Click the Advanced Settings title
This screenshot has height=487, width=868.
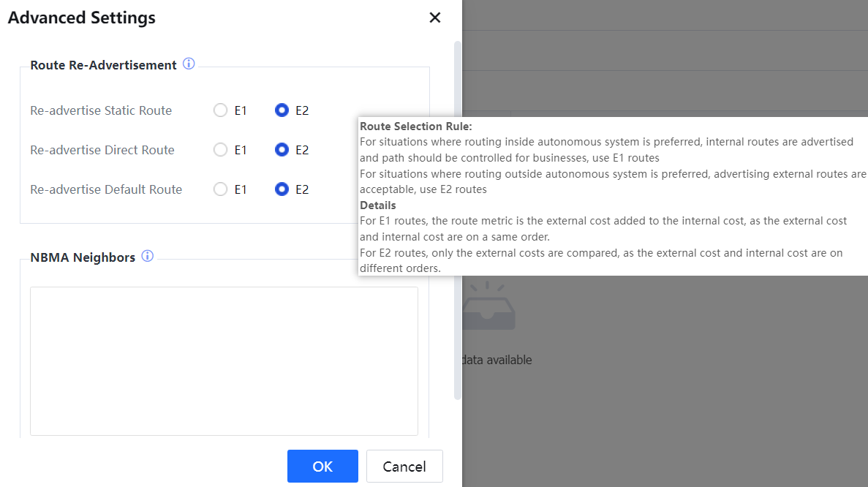[x=82, y=18]
